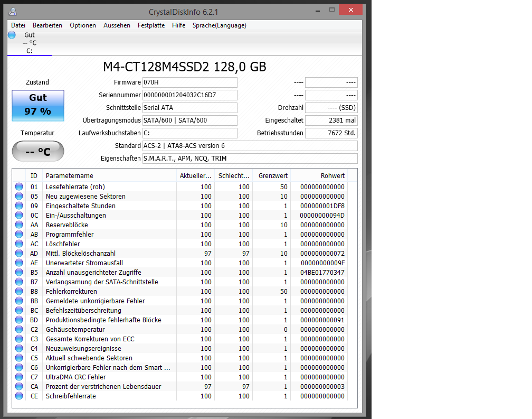Viewport: 532px width, 419px height.
Task: Click the Schnittstelle field Serial ATA
Action: pos(189,108)
